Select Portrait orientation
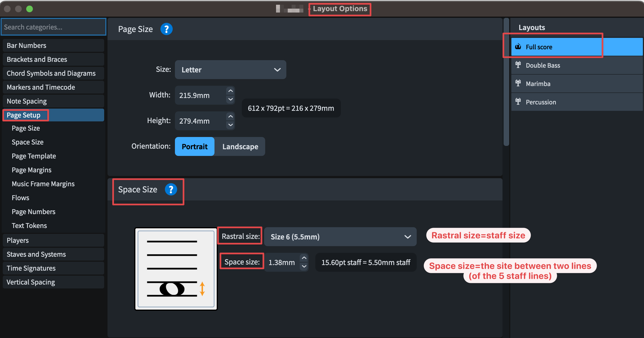 [x=194, y=146]
